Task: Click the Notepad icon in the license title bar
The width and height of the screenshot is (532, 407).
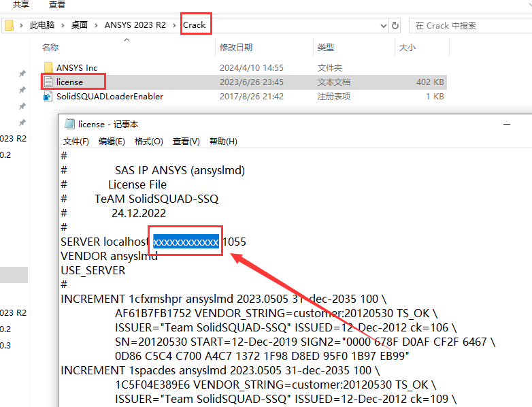Action: (x=69, y=125)
